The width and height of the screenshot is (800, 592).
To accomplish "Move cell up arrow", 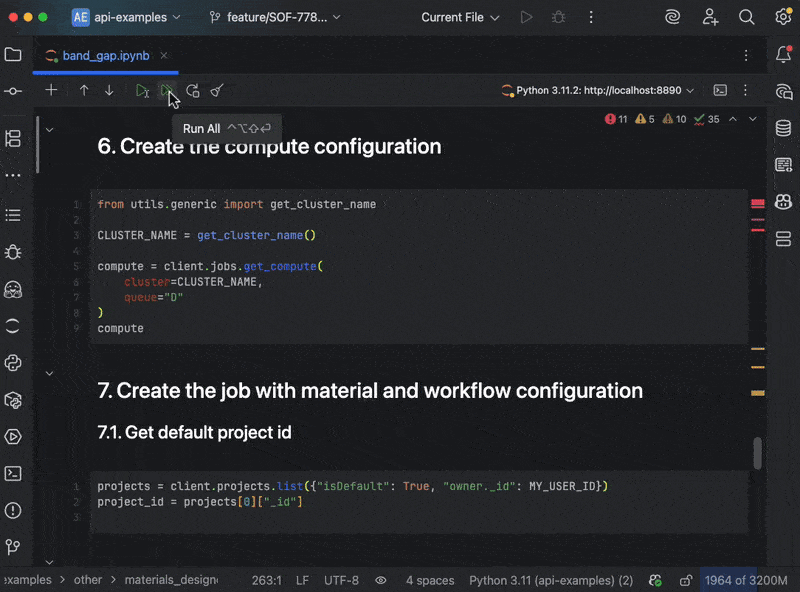I will click(84, 90).
